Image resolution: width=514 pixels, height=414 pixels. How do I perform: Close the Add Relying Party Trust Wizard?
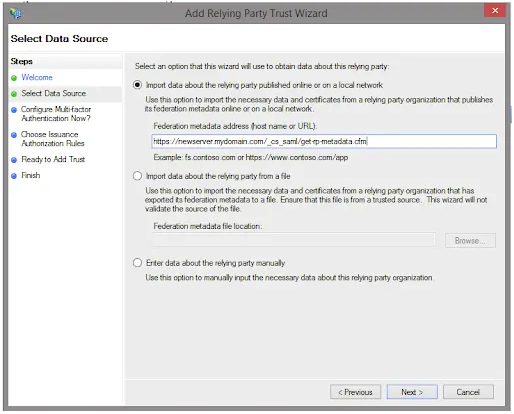coord(495,10)
